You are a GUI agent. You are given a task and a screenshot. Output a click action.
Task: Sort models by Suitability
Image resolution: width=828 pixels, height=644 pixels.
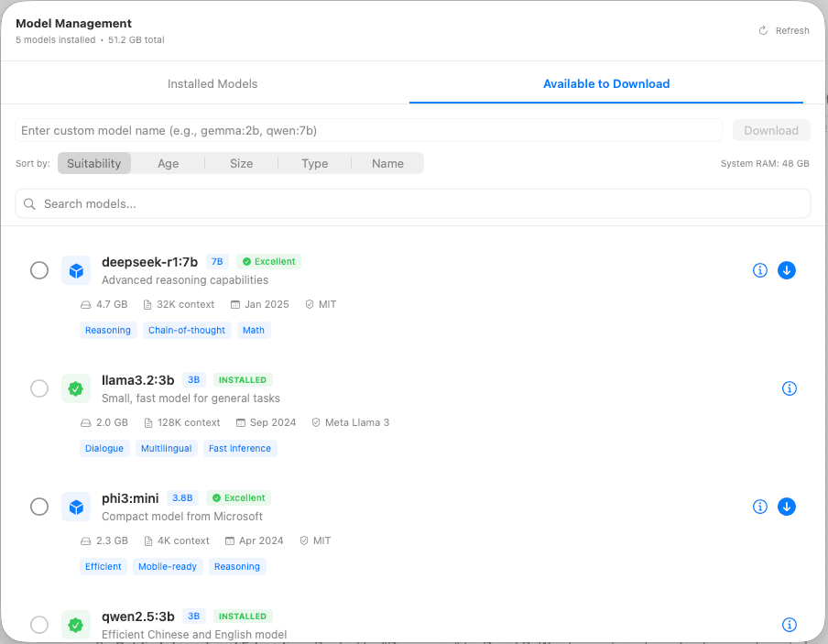pos(94,163)
